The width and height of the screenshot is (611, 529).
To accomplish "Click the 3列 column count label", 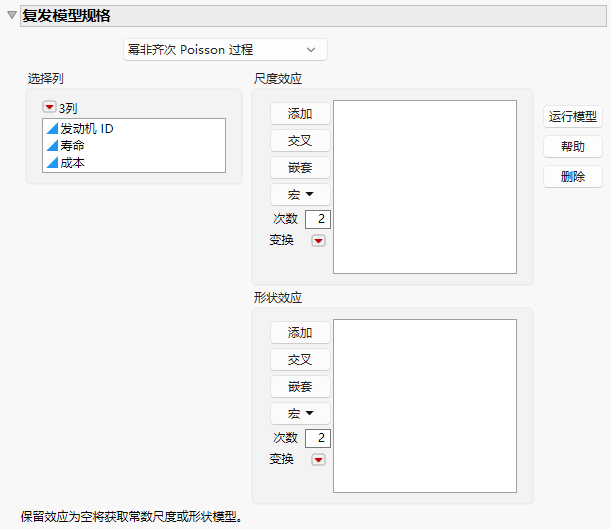I will 68,108.
